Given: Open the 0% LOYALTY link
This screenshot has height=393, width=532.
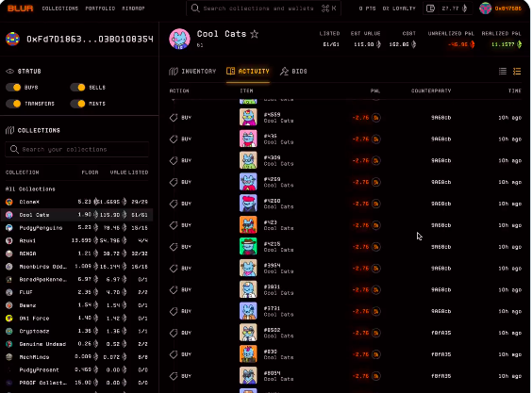Looking at the screenshot, I should tap(399, 8).
